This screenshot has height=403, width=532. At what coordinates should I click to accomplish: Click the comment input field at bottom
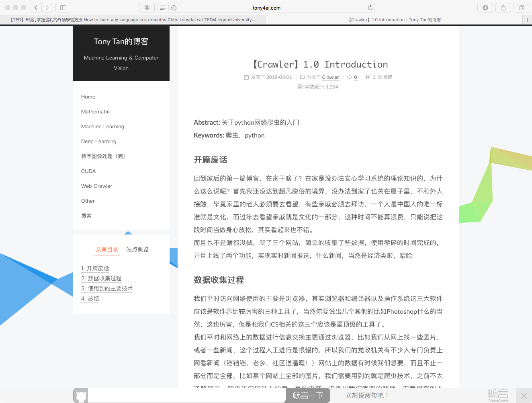point(186,396)
